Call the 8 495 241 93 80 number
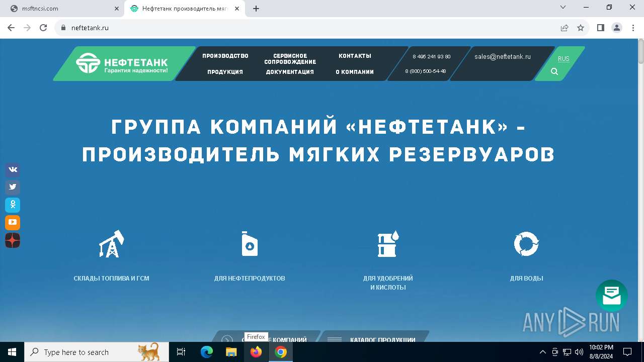 [x=431, y=57]
